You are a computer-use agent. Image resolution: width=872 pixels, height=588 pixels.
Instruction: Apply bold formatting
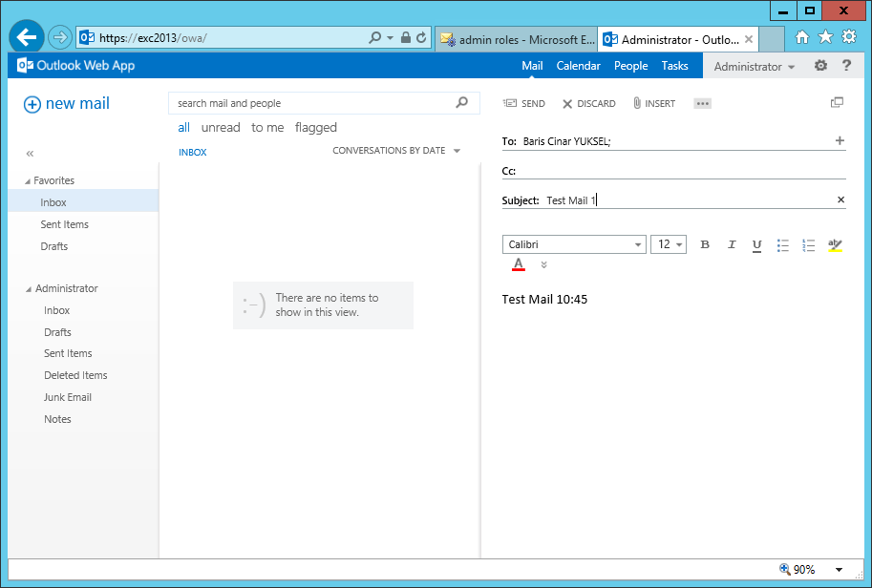point(705,244)
